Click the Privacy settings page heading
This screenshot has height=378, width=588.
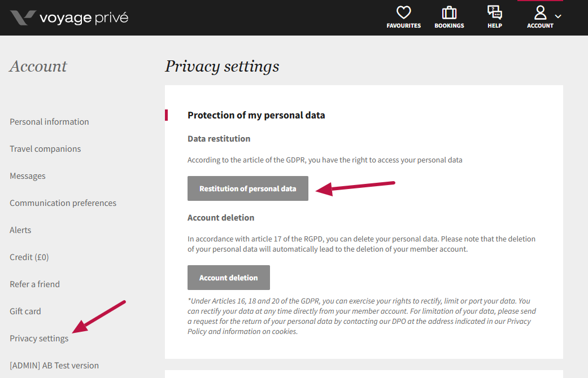(222, 67)
